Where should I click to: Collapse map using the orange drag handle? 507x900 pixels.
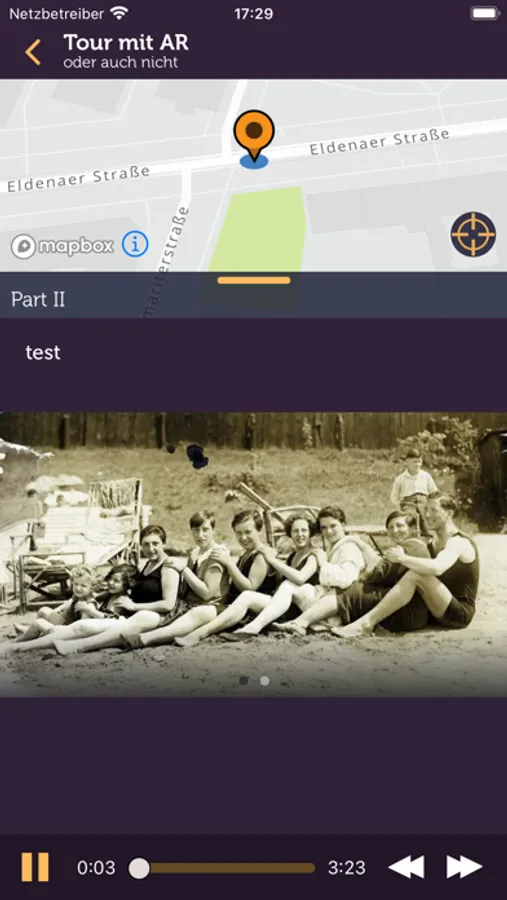click(254, 280)
